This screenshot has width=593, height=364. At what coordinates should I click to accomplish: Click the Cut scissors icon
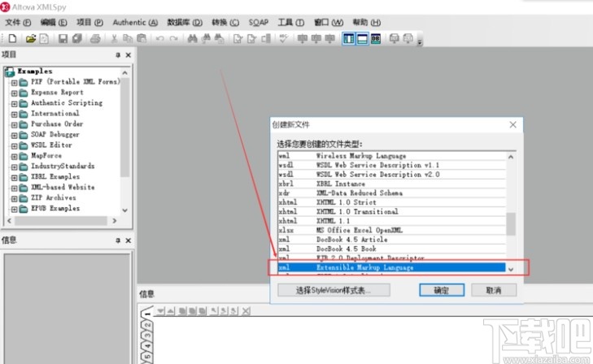click(114, 38)
